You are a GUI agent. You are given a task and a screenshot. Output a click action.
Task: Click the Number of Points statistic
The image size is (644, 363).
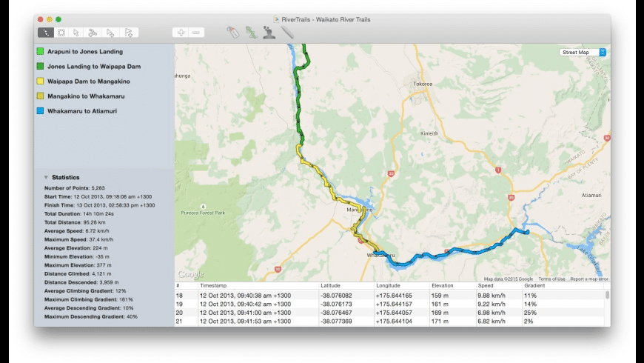point(74,188)
